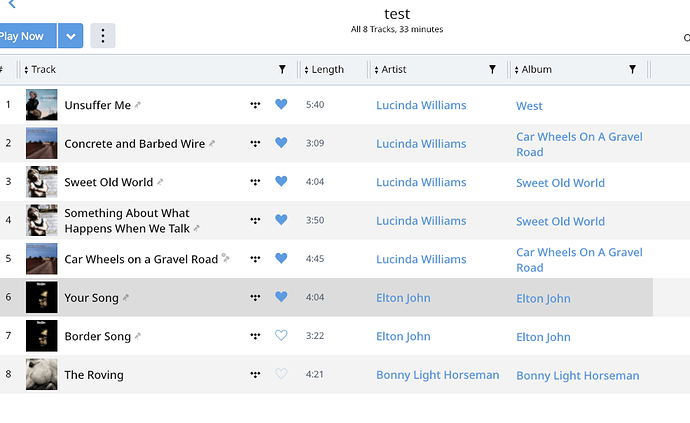Select The Roving track title
Screen dimensions: 690x423
point(94,375)
